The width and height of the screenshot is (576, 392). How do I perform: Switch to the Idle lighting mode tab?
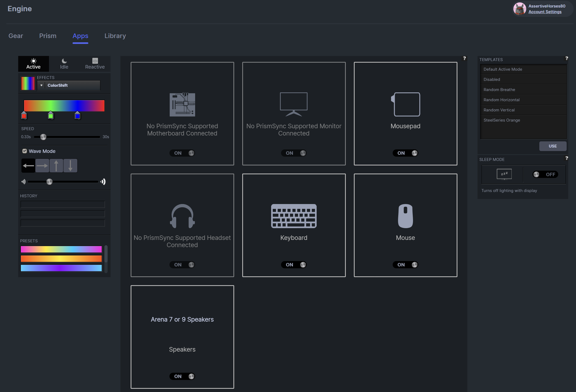click(x=64, y=64)
